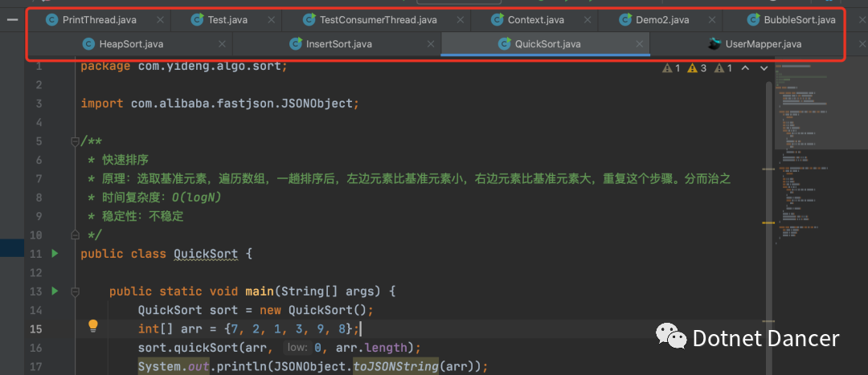Place cursor in the int[] arr line
The width and height of the screenshot is (868, 375).
point(249,329)
